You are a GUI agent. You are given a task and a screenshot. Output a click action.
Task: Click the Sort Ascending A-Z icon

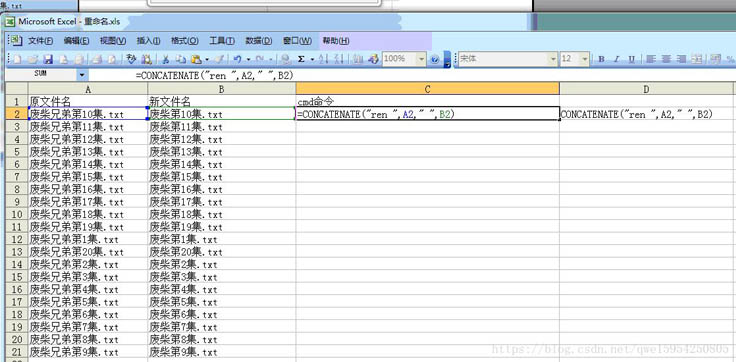tap(323, 59)
